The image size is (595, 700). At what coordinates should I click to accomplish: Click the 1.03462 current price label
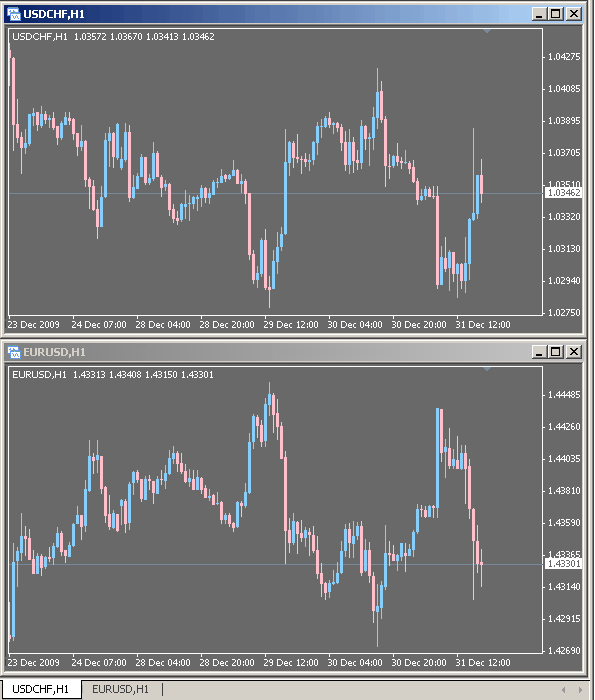coord(564,193)
